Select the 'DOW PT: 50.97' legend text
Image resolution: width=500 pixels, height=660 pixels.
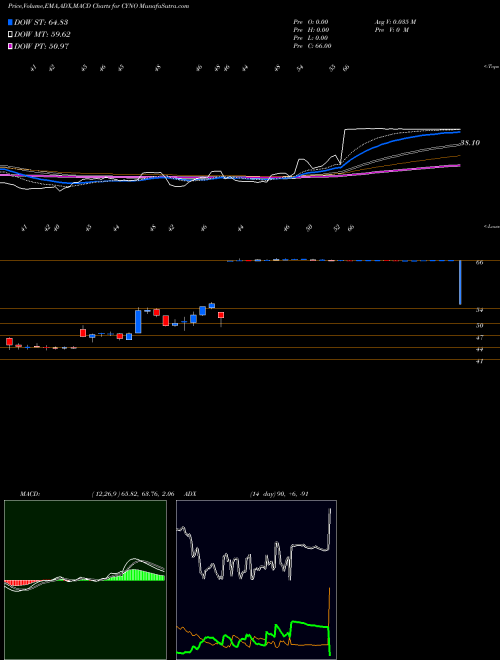(41, 47)
